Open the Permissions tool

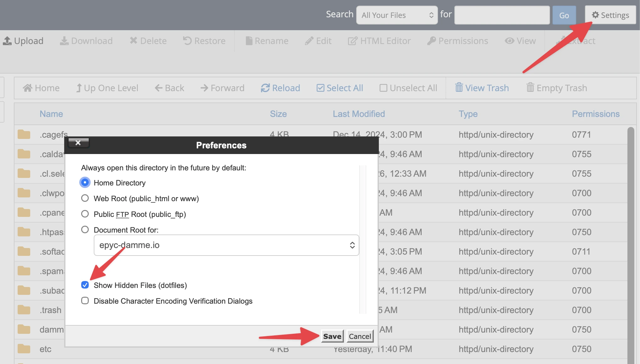point(458,41)
